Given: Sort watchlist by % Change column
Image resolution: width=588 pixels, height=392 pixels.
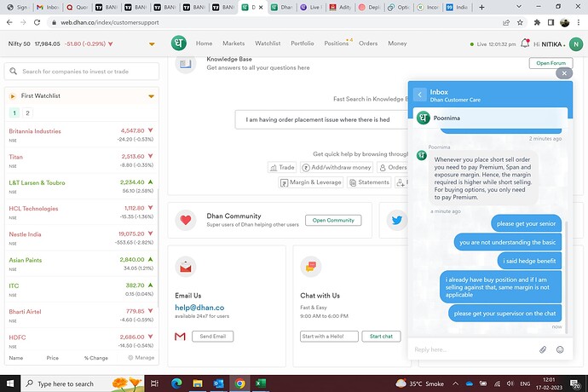Looking at the screenshot, I should [96, 358].
